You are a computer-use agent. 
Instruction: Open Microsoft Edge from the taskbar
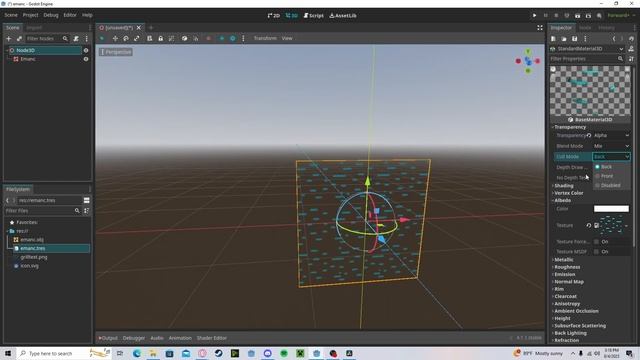click(136, 353)
